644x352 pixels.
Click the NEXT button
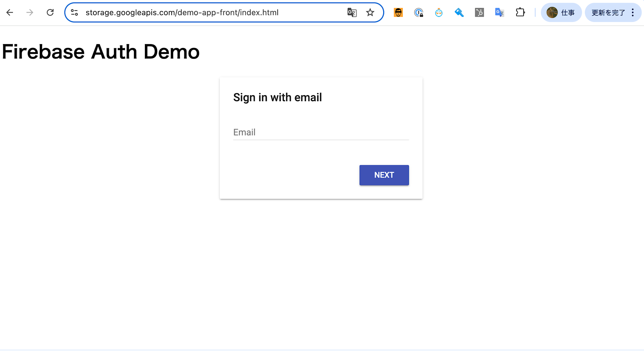(384, 175)
